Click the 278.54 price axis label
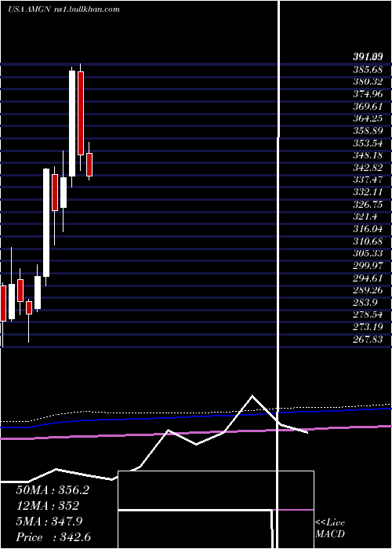392x549 pixels. point(368,314)
